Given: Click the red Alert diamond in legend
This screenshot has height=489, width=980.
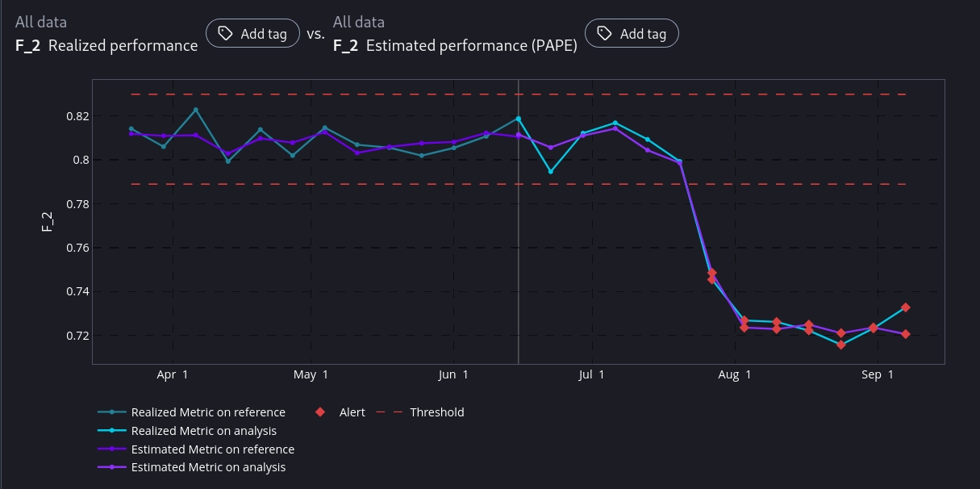Looking at the screenshot, I should tap(320, 412).
